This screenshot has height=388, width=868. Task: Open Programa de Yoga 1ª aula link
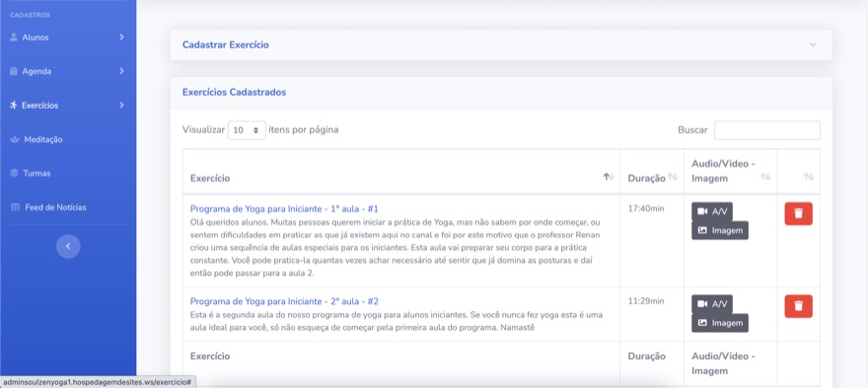[x=284, y=209]
